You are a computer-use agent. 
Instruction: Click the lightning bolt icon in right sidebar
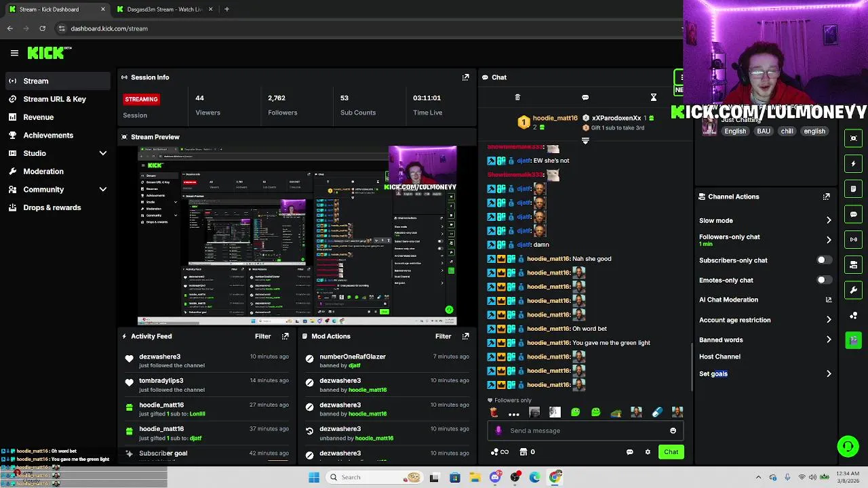tap(854, 163)
